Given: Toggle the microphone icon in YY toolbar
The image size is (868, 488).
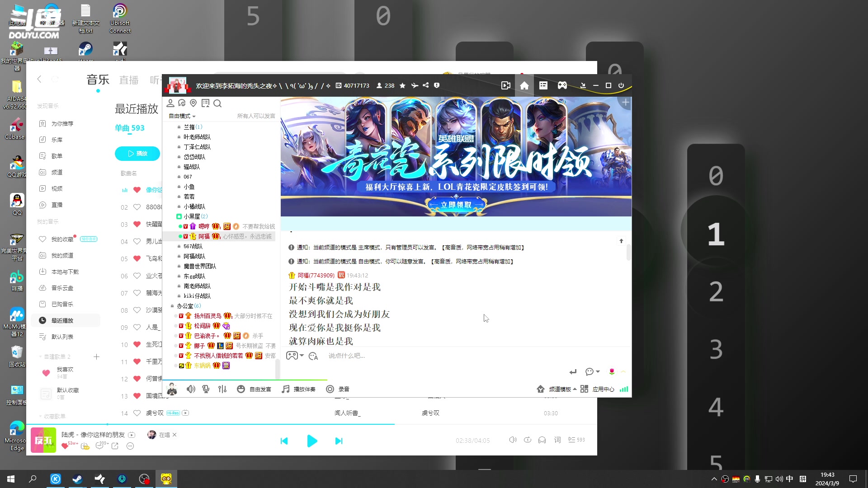Looking at the screenshot, I should (x=206, y=389).
